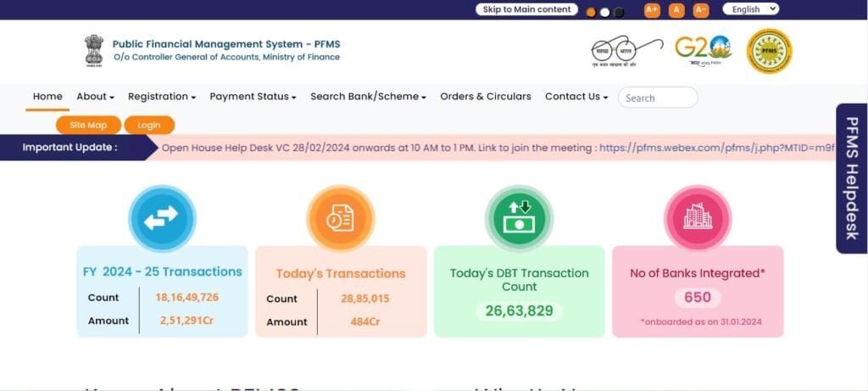The image size is (868, 391).
Task: Open the PFMS Helpdesk side tab
Action: tap(852, 178)
